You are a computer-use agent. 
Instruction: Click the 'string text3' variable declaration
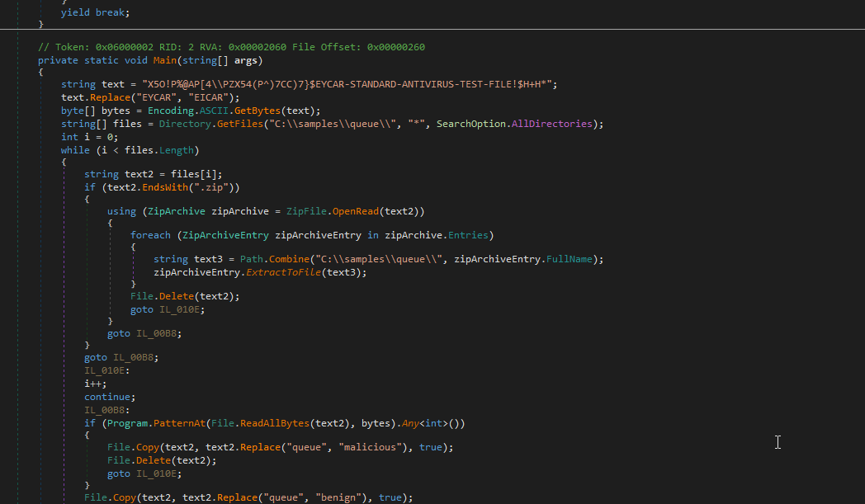[188, 259]
